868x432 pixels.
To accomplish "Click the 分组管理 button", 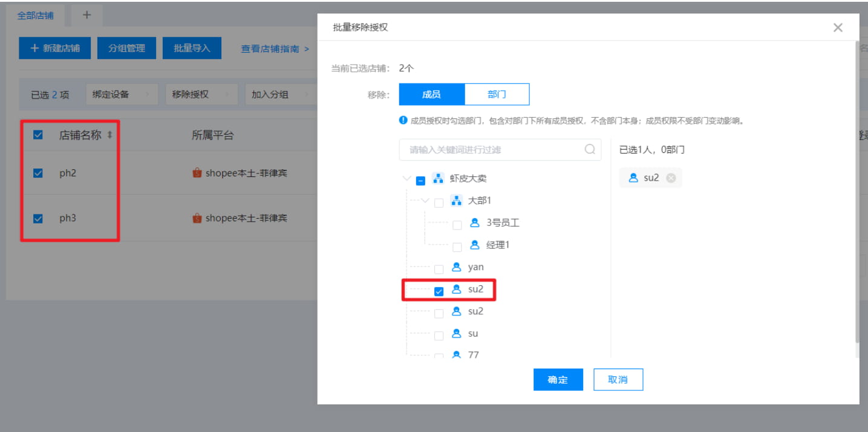I will click(x=126, y=48).
